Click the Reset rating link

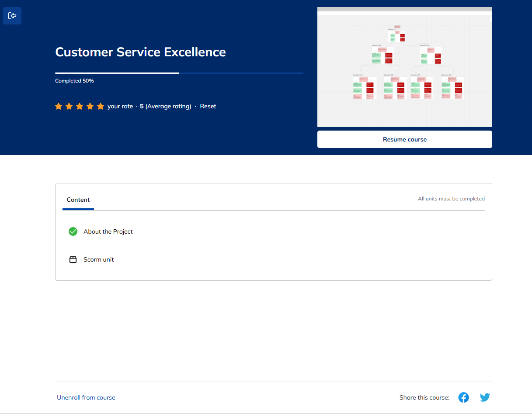208,106
